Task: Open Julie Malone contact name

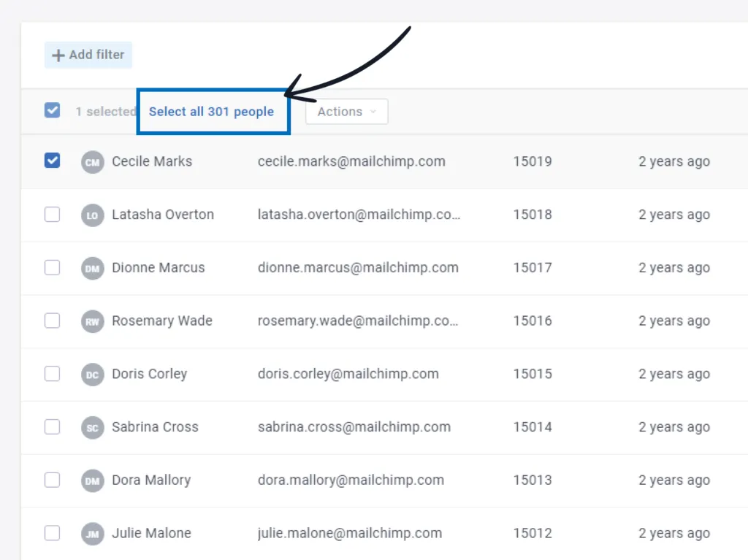Action: tap(152, 533)
